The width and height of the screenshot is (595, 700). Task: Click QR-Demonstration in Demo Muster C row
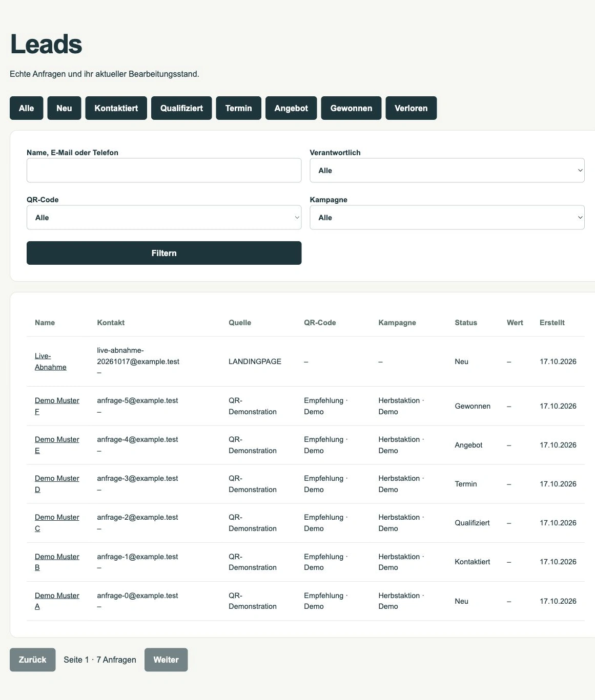[253, 523]
